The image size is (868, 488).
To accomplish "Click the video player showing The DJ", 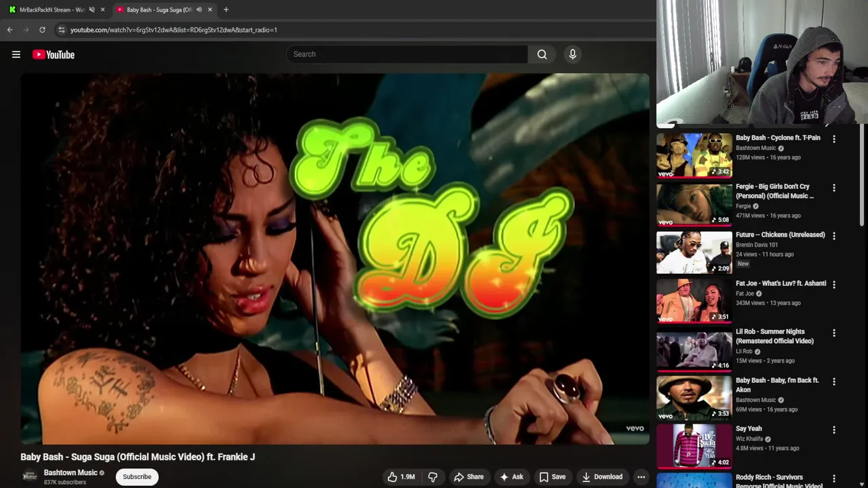I will 335,259.
